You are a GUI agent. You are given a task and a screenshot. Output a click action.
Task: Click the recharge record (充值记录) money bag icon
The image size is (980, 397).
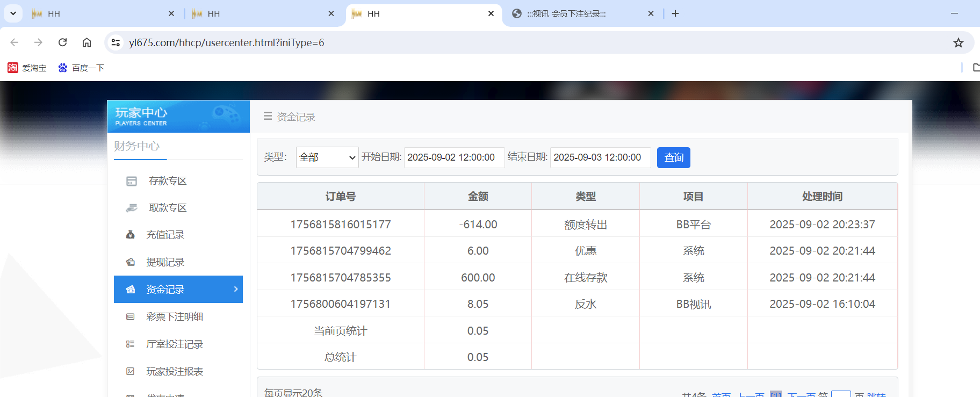point(130,235)
